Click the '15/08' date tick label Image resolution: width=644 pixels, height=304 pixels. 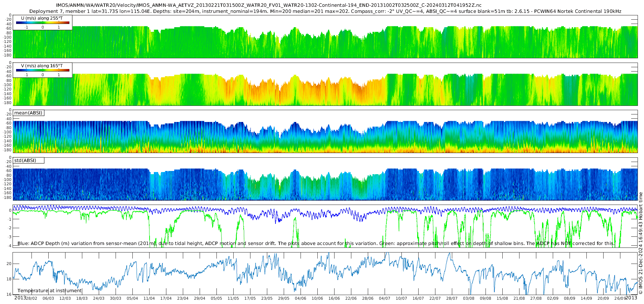[x=502, y=298]
